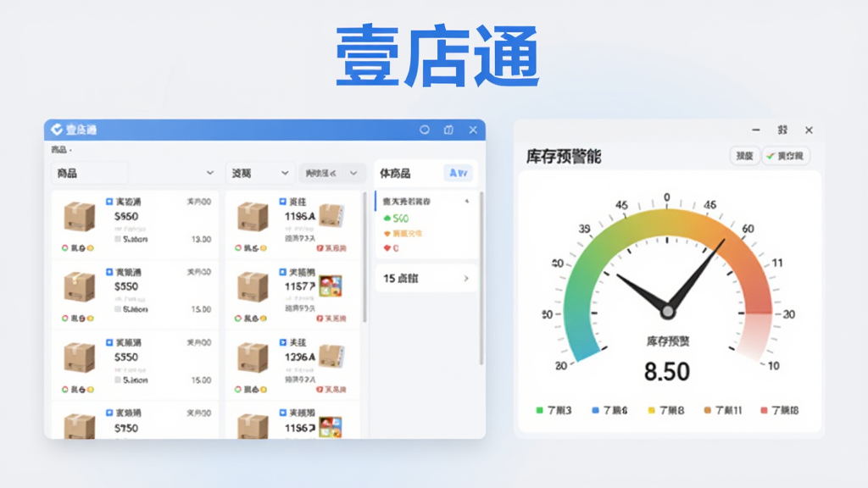Select the yellow legend swatch
This screenshot has width=868, height=488.
point(651,410)
